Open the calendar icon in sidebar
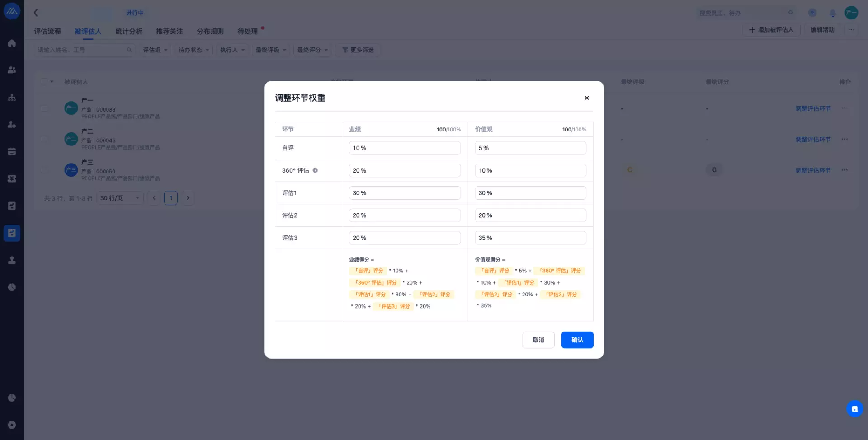The width and height of the screenshot is (868, 440). point(12,151)
